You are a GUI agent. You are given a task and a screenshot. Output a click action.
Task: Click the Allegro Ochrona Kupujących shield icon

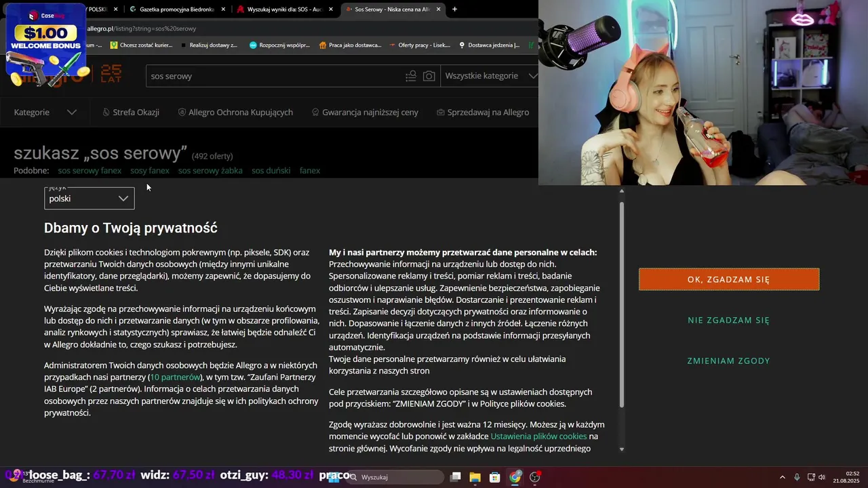click(182, 113)
